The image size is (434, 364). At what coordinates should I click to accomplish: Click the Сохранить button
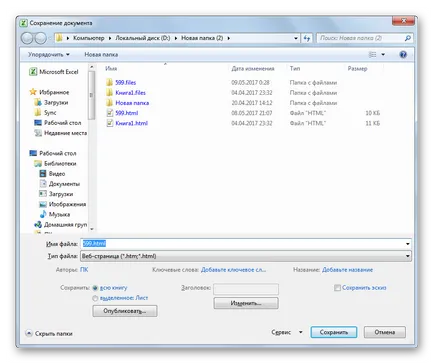[x=334, y=332]
